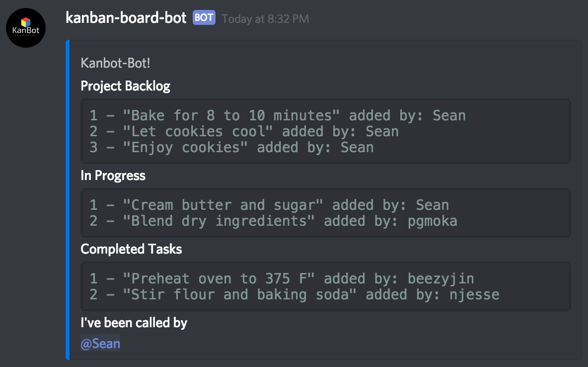Click the blue embed accent bar
588x367 pixels.
pyautogui.click(x=68, y=200)
